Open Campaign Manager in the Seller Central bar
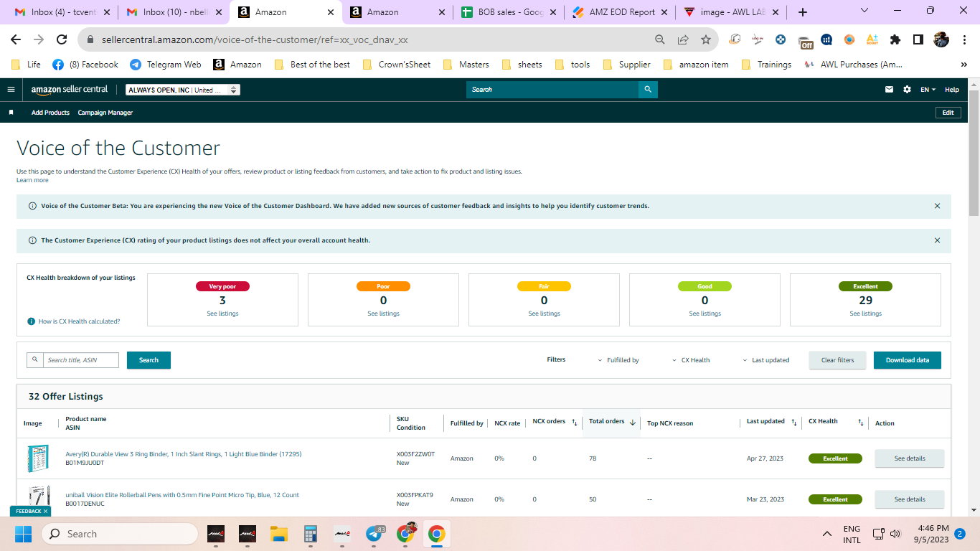Viewport: 980px width, 551px height. (x=105, y=113)
